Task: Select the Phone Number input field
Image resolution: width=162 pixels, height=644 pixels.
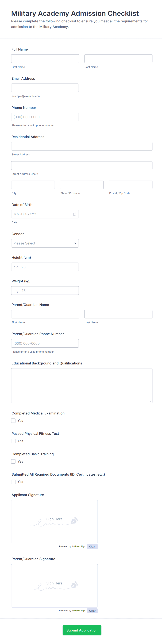Action: click(x=45, y=117)
